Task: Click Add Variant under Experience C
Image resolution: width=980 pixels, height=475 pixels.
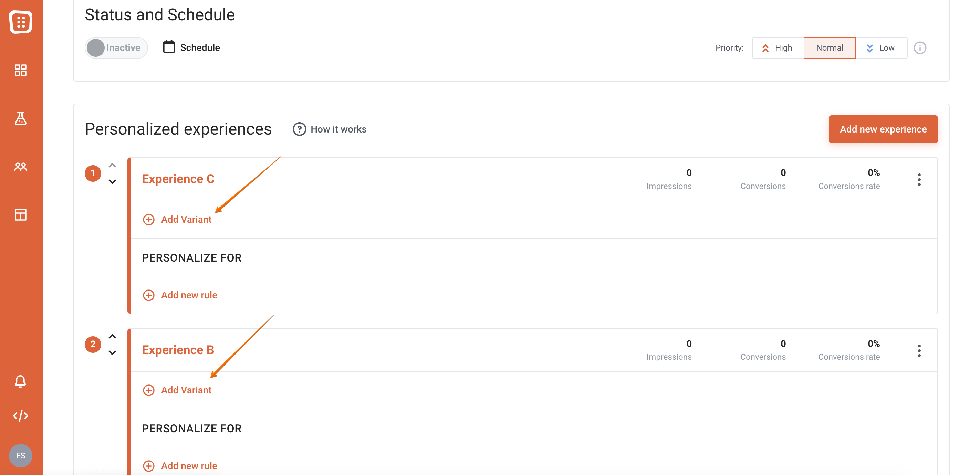Action: pyautogui.click(x=177, y=220)
